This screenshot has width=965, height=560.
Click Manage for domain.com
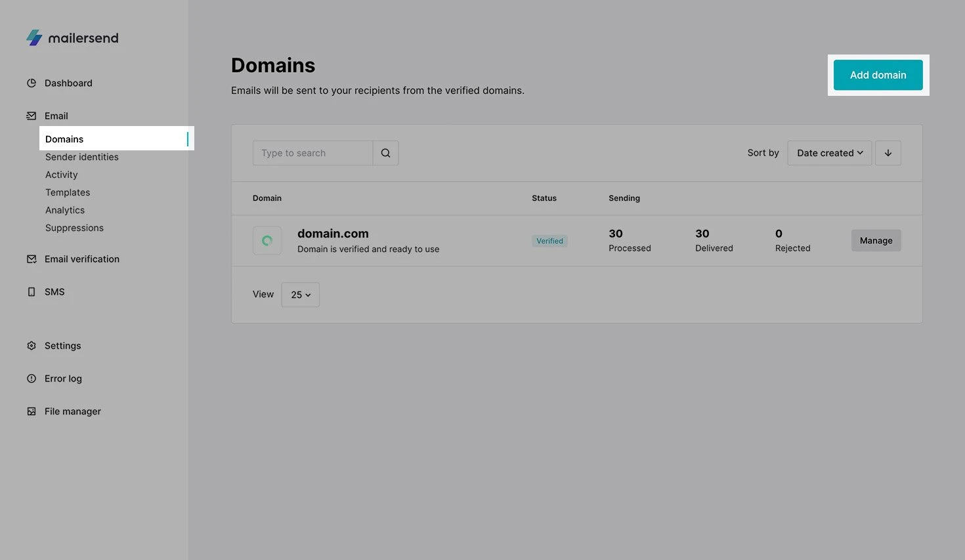pyautogui.click(x=876, y=241)
